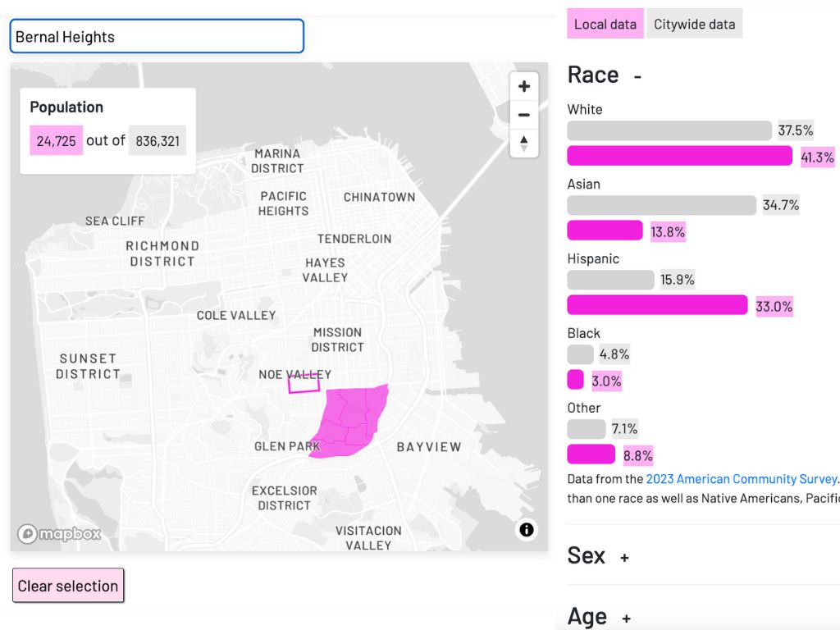
Task: Click the highlighted 24,725 population figure
Action: (55, 139)
